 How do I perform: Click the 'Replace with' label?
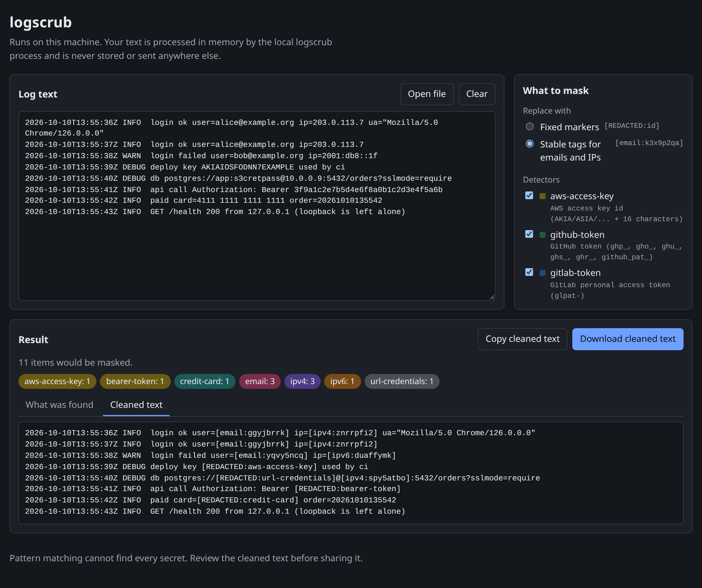tap(547, 111)
